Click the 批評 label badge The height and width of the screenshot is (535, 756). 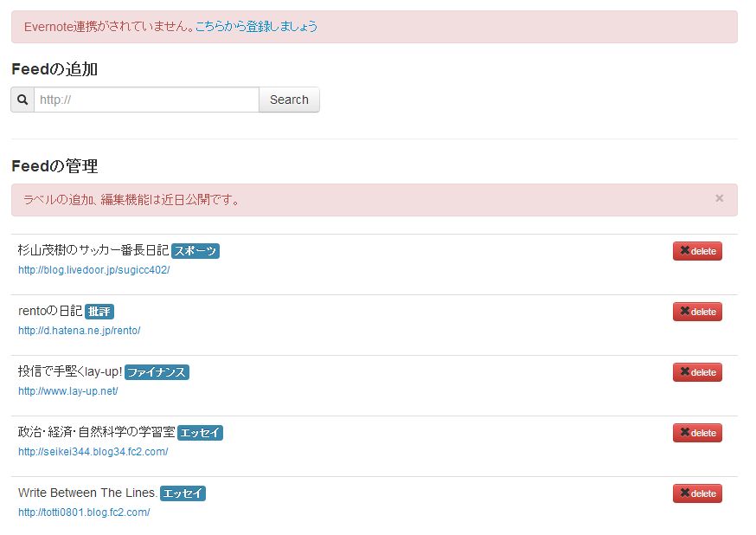99,312
